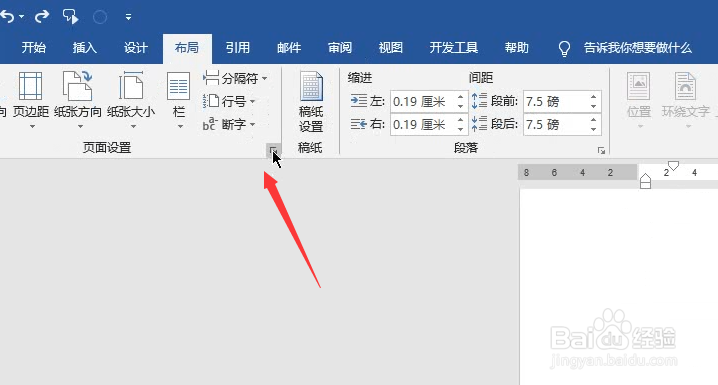This screenshot has width=718, height=385.
Task: Open the 分隔符 breaks dropdown
Action: tap(235, 78)
